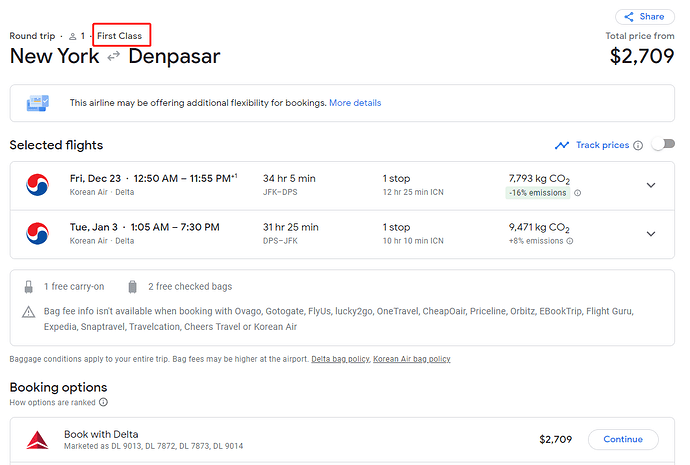Click the round-trip arrows between cities
The width and height of the screenshot is (690, 465).
[x=114, y=56]
